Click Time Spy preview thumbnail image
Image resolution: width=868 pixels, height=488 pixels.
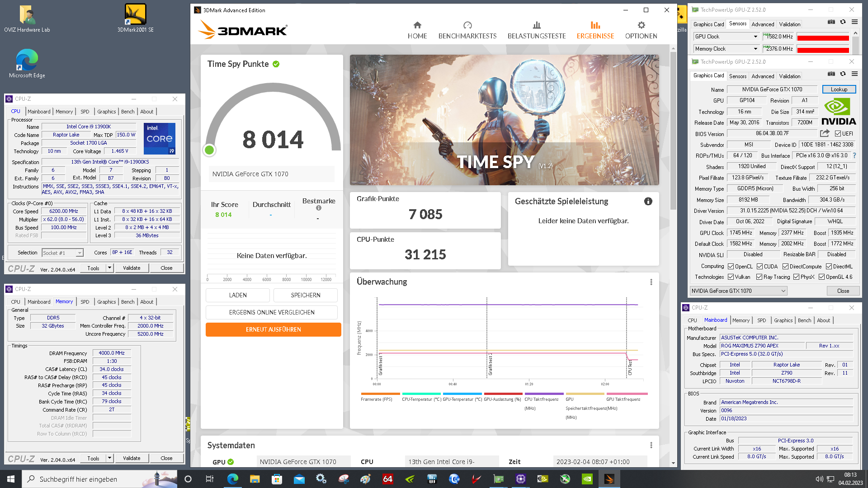tap(504, 120)
